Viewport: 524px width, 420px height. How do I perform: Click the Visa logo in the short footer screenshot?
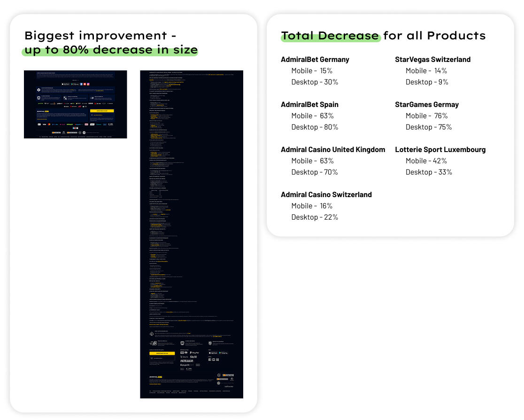point(44,124)
